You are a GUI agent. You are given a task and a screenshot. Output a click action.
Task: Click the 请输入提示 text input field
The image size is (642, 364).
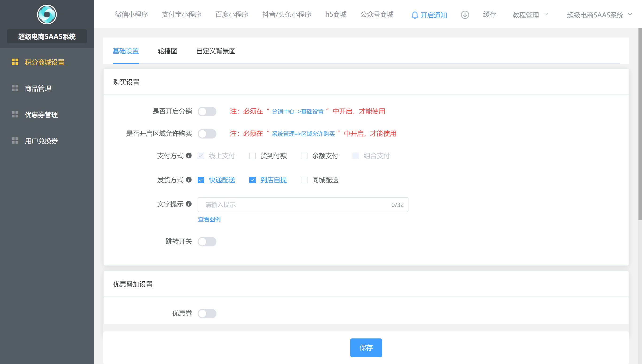point(295,205)
